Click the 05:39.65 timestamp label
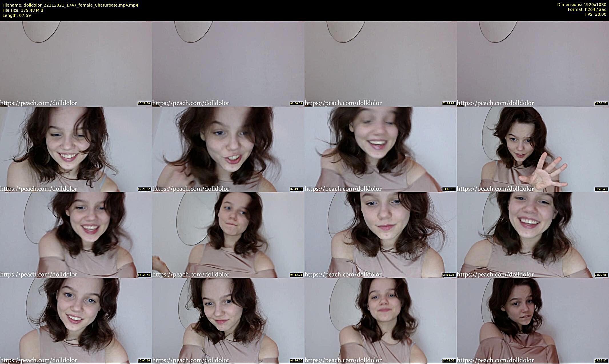609x364 pixels. pos(601,275)
